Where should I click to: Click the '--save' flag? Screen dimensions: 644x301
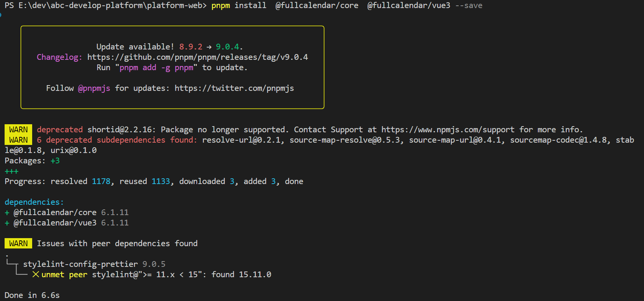click(469, 5)
